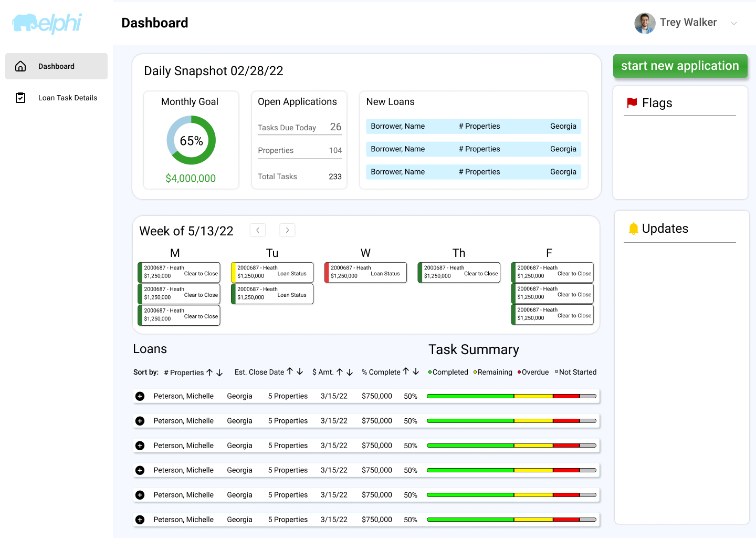
Task: Click the first loan's task progress bar
Action: coord(512,396)
